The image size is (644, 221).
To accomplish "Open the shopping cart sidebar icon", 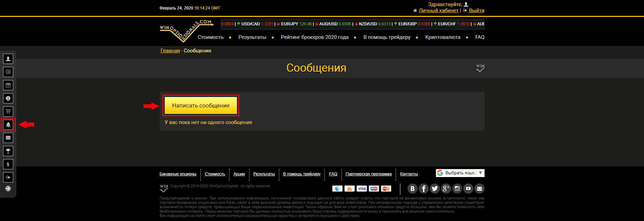I will click(8, 112).
